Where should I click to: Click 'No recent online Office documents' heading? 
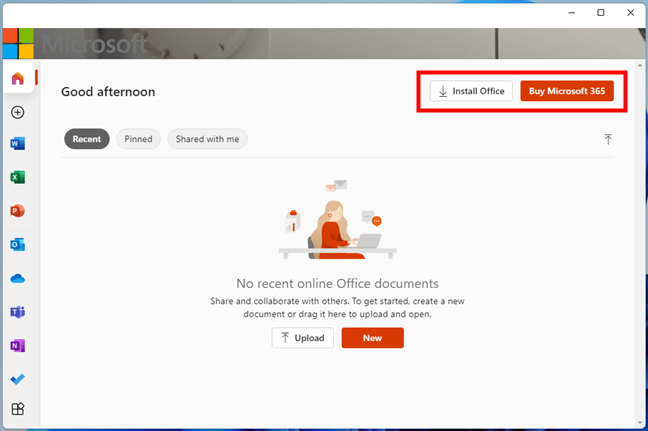coord(337,283)
